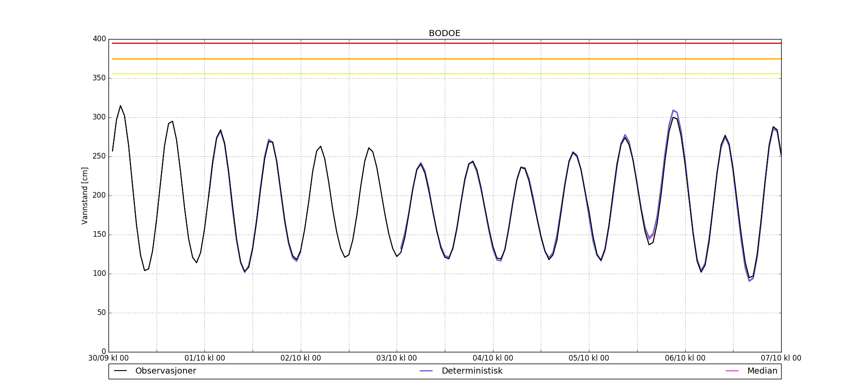This screenshot has height=391, width=868.
Task: Click the 200 y-axis tick value
Action: pyautogui.click(x=99, y=195)
